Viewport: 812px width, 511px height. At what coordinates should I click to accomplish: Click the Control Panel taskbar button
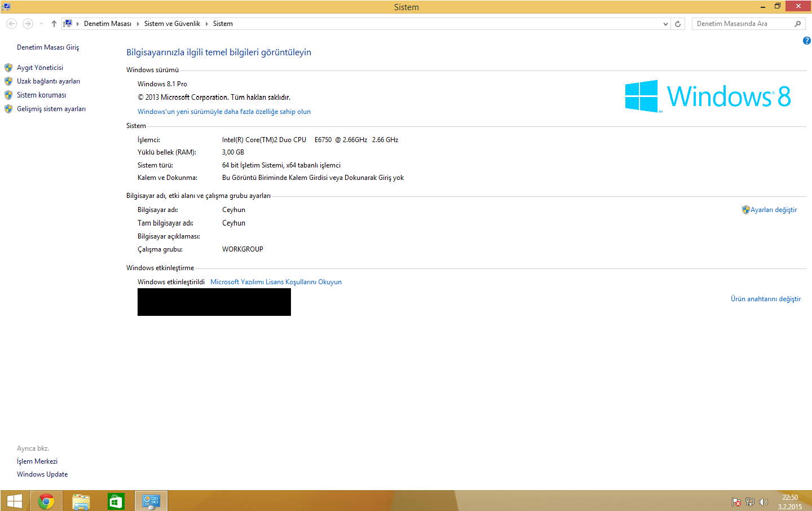click(151, 501)
